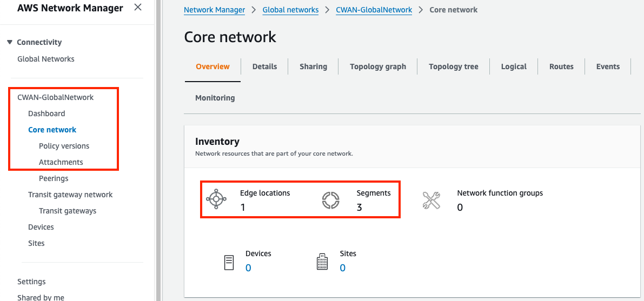Switch to the Logical tab

(514, 66)
